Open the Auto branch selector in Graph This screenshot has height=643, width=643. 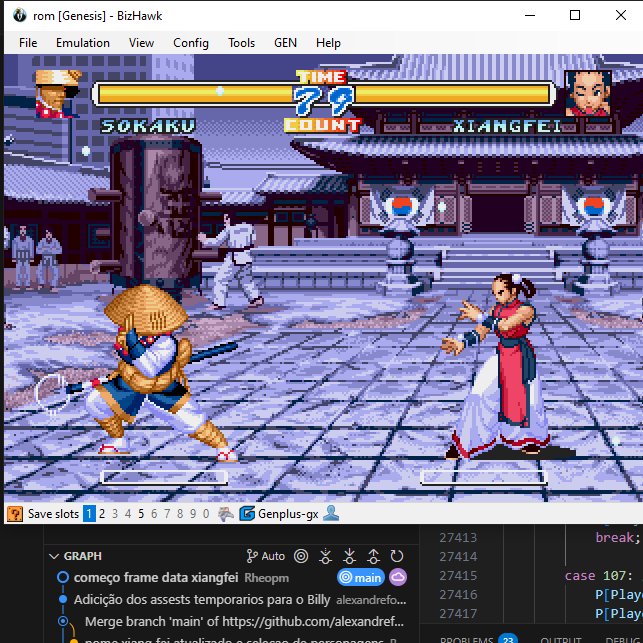point(266,556)
